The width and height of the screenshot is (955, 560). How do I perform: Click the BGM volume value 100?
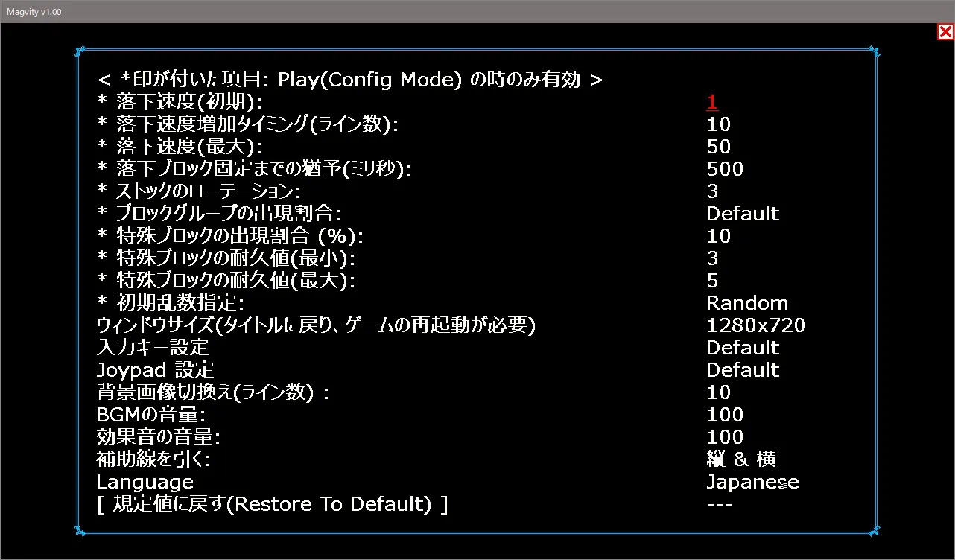[x=725, y=415]
